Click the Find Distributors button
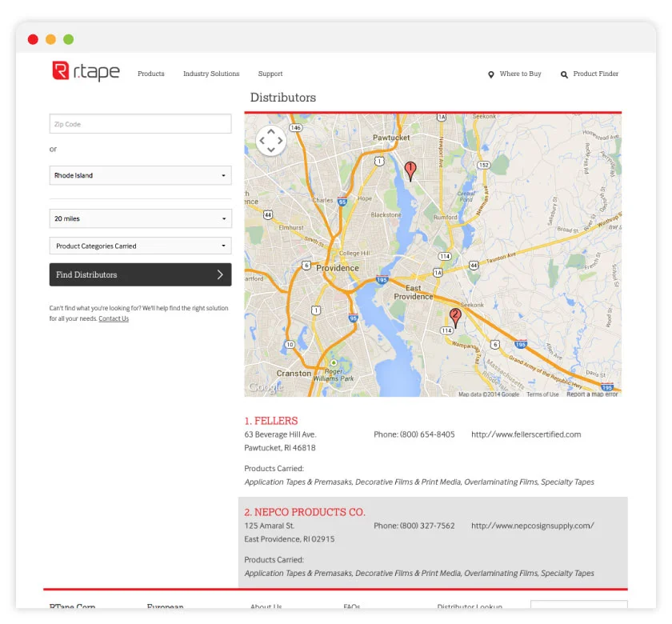The height and width of the screenshot is (624, 672). tap(141, 274)
